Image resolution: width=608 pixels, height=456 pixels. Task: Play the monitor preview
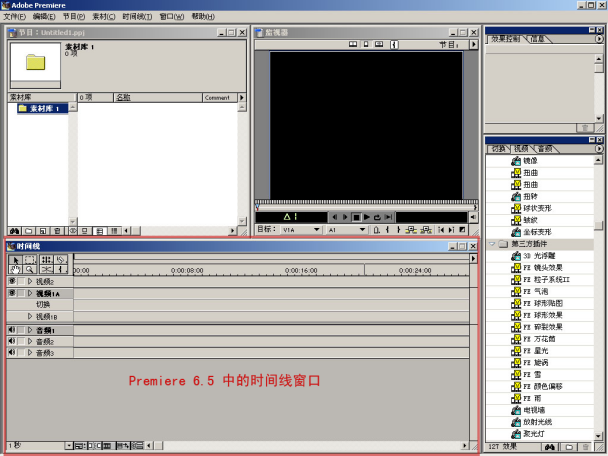click(x=367, y=217)
